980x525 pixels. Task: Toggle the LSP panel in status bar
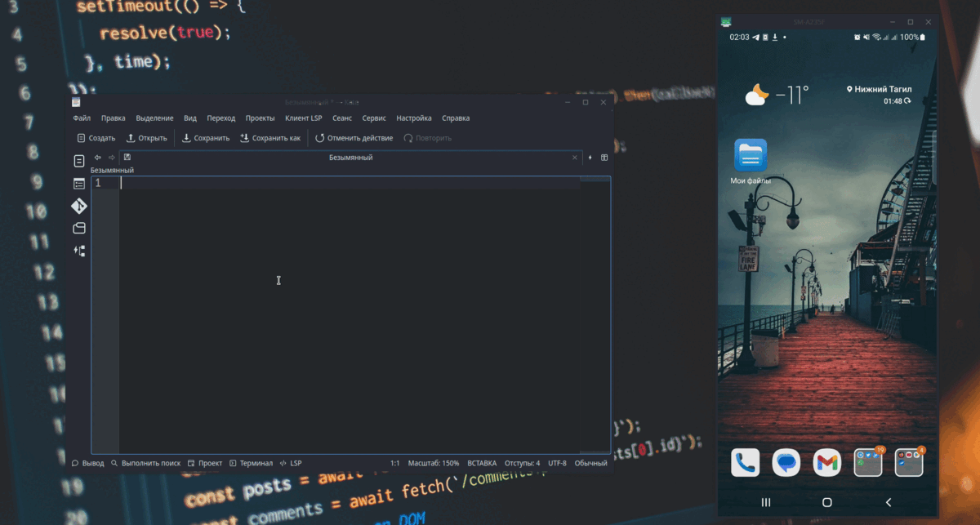(x=291, y=463)
